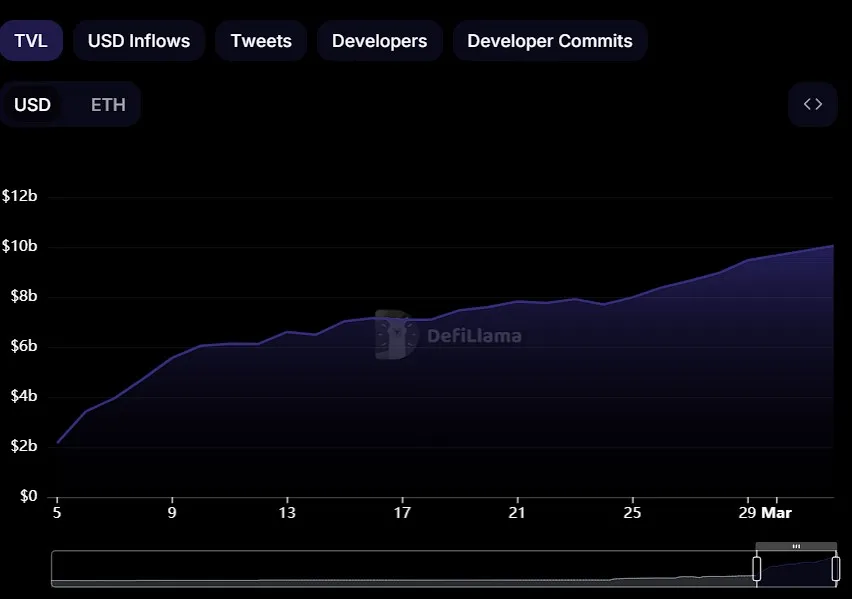View the Developer Commits tab
This screenshot has width=852, height=599.
click(x=549, y=41)
